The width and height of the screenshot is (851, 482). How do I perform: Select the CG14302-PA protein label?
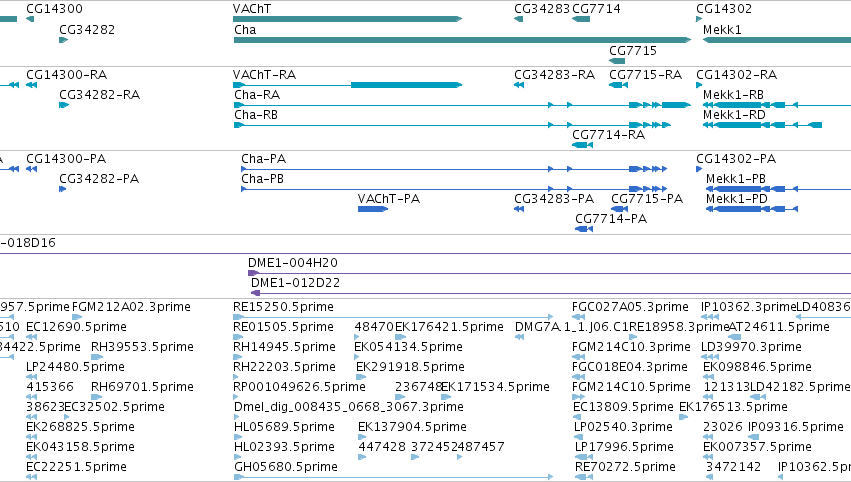(736, 159)
